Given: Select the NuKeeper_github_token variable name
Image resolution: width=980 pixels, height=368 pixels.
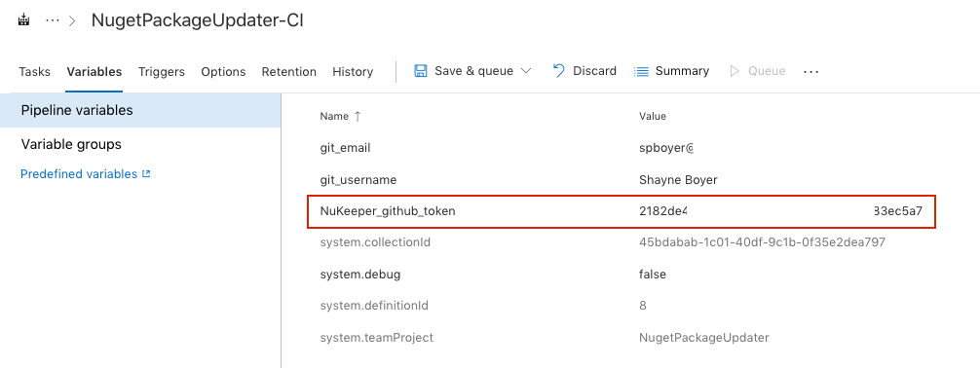Looking at the screenshot, I should (388, 211).
